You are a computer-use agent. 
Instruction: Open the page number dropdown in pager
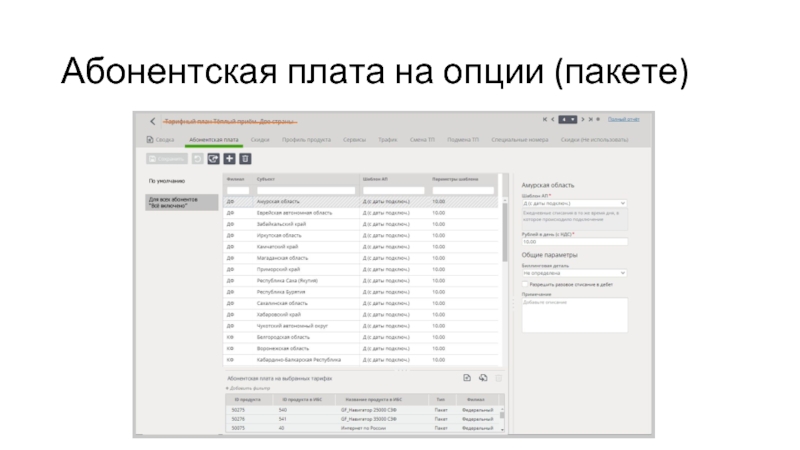coord(567,119)
